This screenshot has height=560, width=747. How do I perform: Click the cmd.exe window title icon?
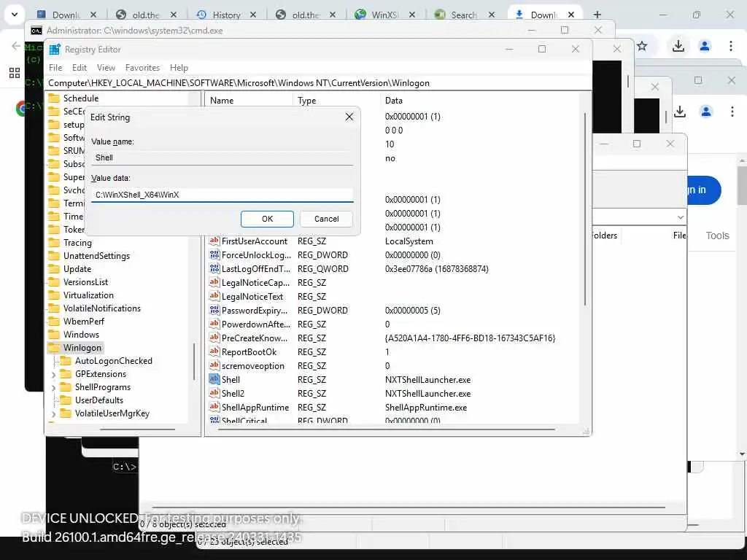(x=36, y=31)
